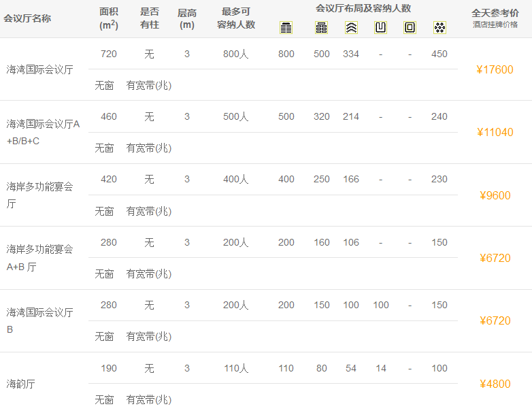This screenshot has height=413, width=532.
Task: Click the 会议厅名称 column header
Action: coord(27,18)
